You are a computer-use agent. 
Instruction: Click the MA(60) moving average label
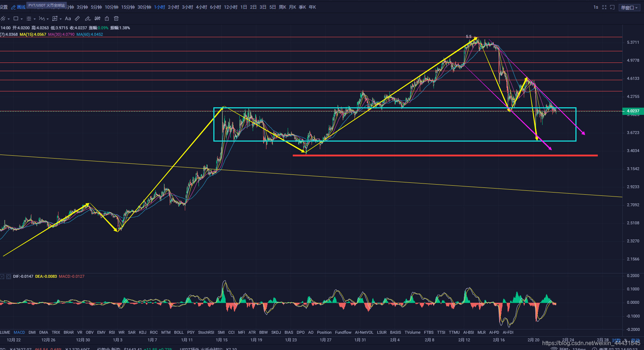tap(90, 34)
